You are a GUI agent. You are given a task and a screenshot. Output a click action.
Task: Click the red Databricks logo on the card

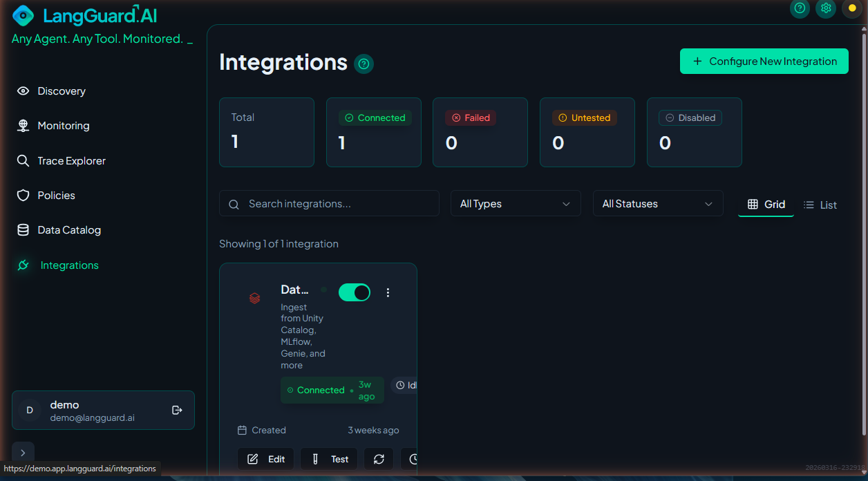254,298
